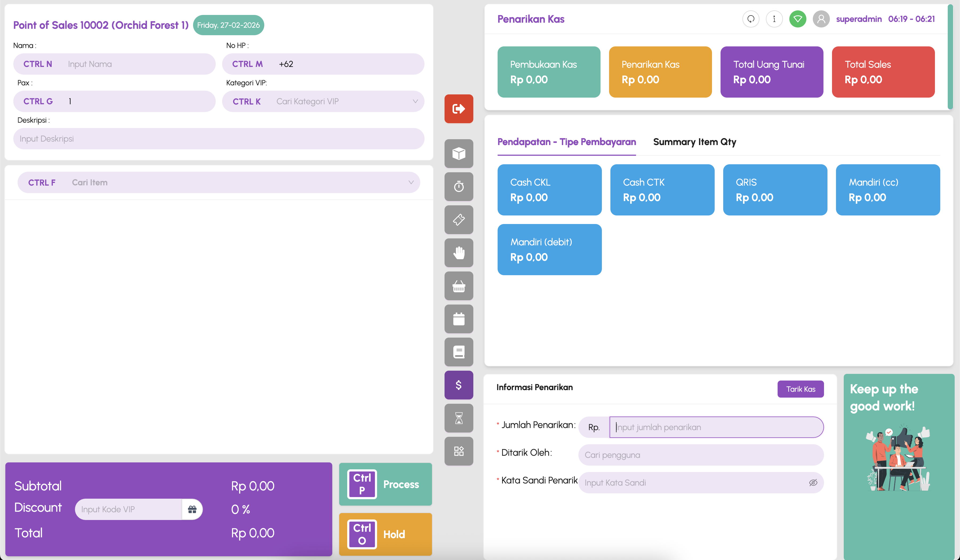This screenshot has height=560, width=960.
Task: Click the refresh icon in header
Action: [x=750, y=19]
